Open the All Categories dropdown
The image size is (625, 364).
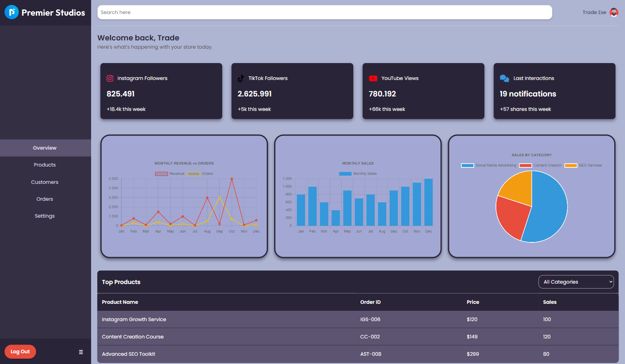click(576, 282)
